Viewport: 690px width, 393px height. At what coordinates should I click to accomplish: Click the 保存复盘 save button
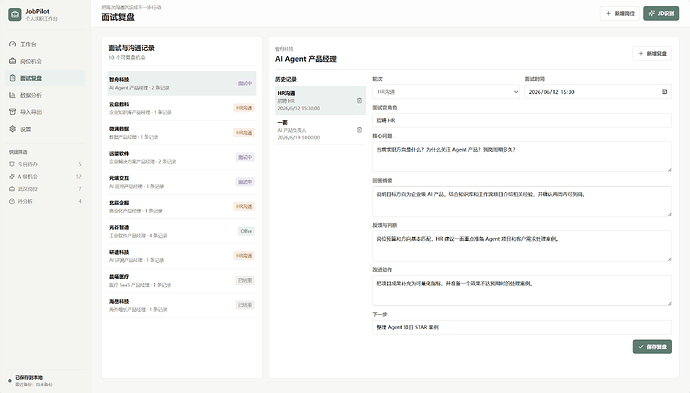652,347
